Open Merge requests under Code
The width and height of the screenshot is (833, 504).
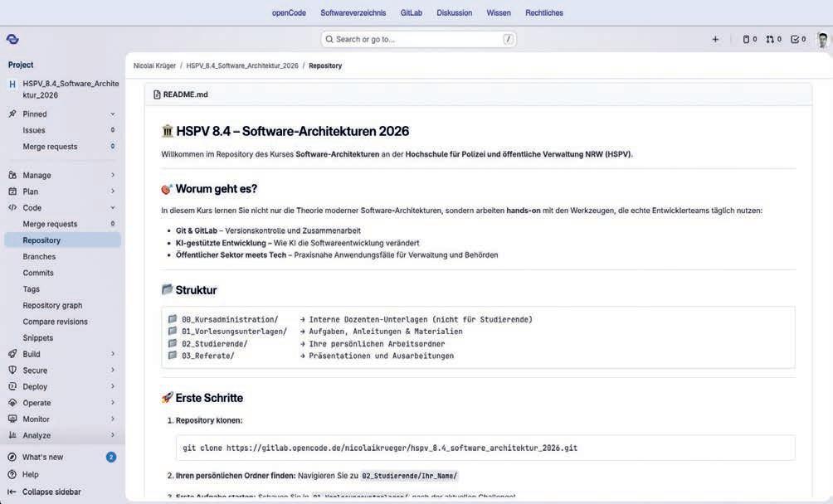click(63, 224)
